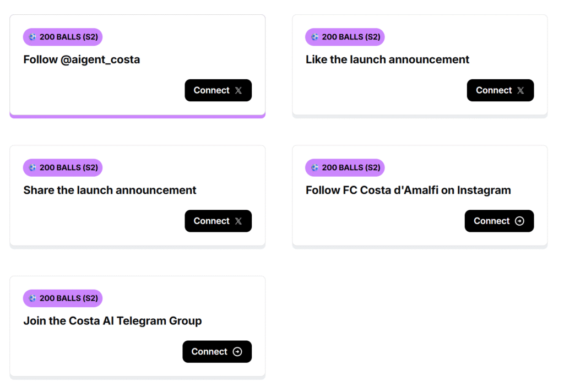Open the Share the launch announcement title

tap(110, 190)
